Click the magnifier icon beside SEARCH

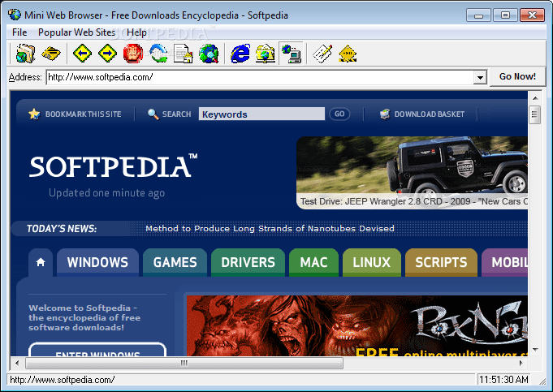tap(153, 114)
